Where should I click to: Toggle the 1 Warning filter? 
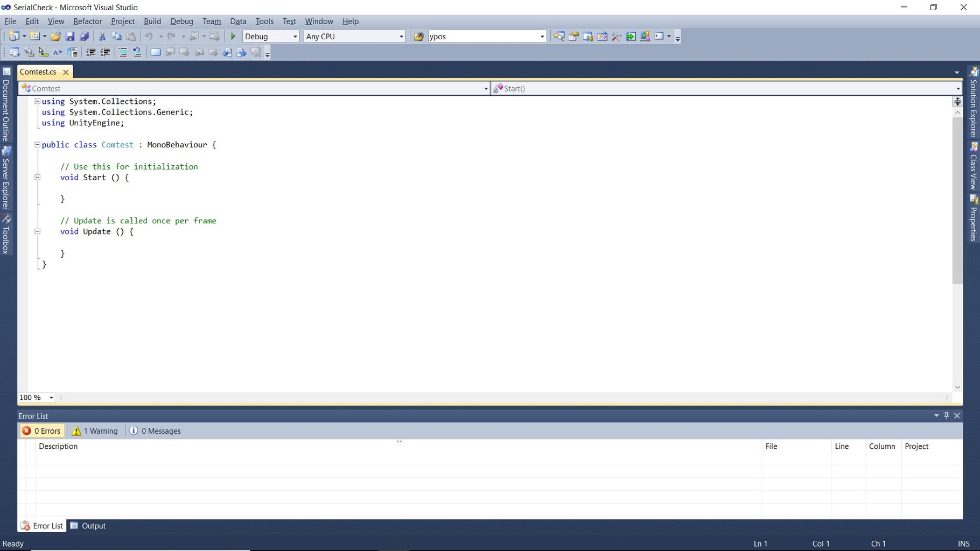[x=95, y=431]
